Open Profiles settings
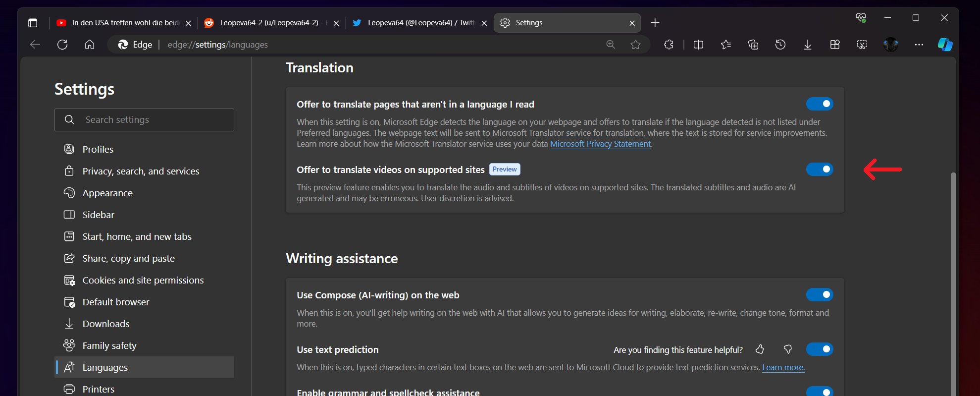Viewport: 980px width, 396px height. point(144,149)
